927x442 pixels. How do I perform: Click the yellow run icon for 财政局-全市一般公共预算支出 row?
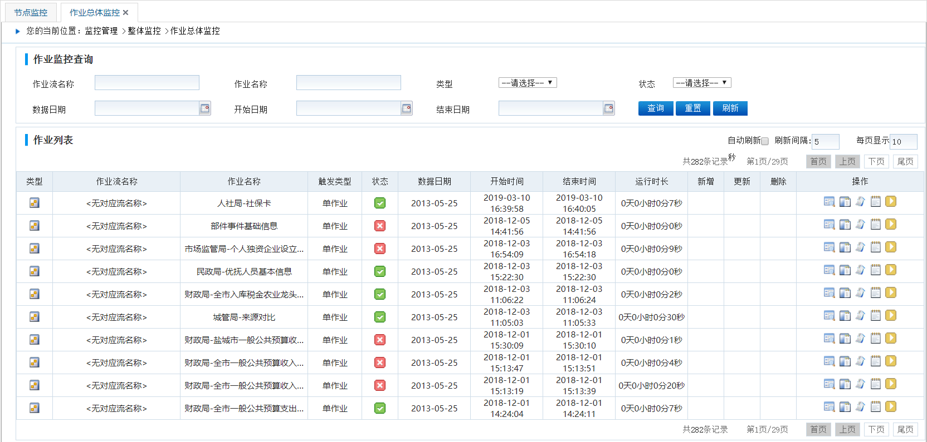click(890, 408)
